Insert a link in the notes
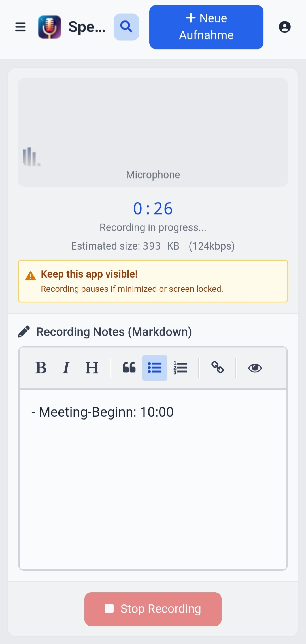 pos(218,368)
